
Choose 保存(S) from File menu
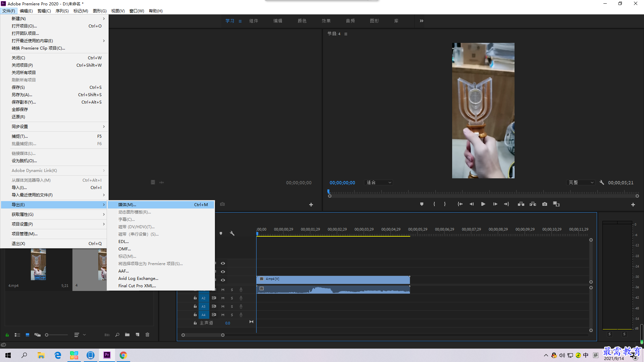point(54,87)
